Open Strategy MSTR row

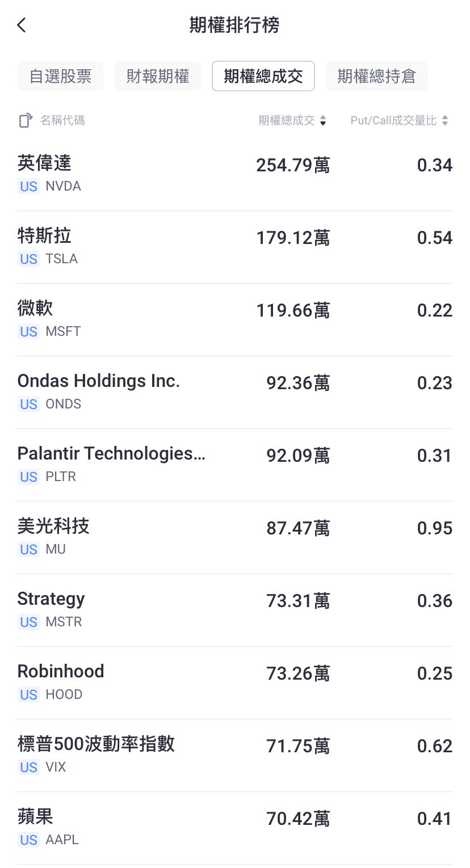click(235, 610)
